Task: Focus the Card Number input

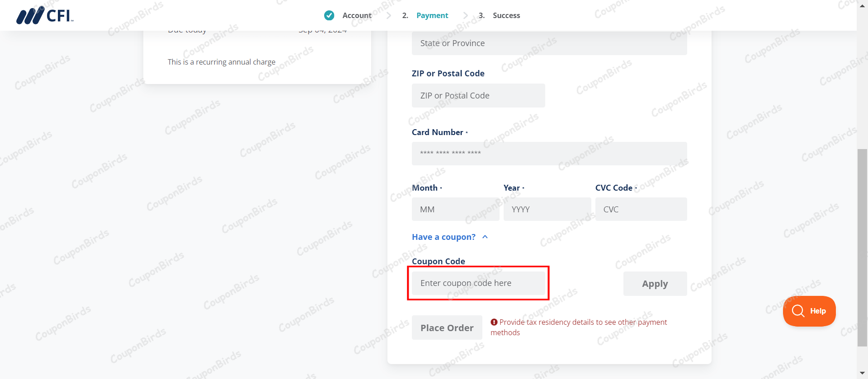Action: 549,153
